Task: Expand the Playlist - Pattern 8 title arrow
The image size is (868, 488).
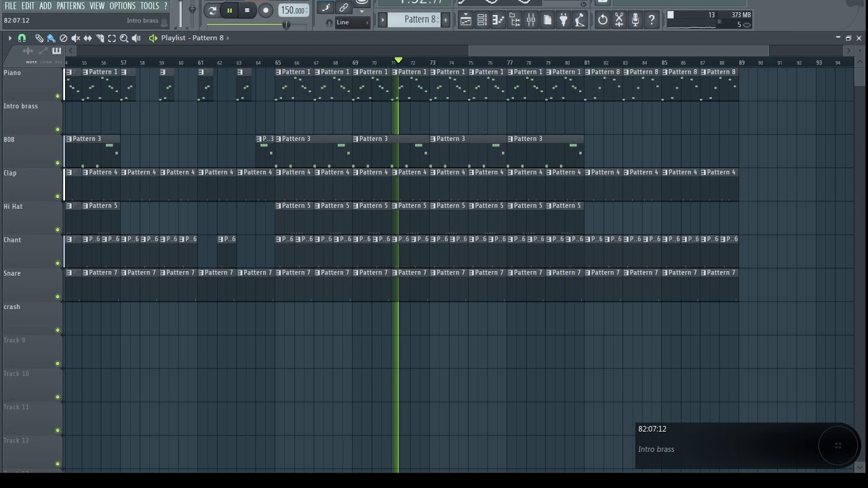Action: tap(228, 38)
